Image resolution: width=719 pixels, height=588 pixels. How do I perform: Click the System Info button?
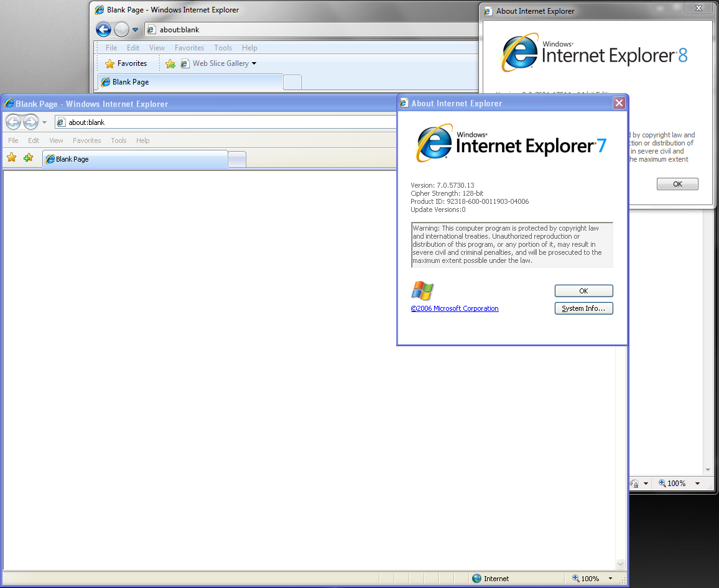tap(583, 308)
